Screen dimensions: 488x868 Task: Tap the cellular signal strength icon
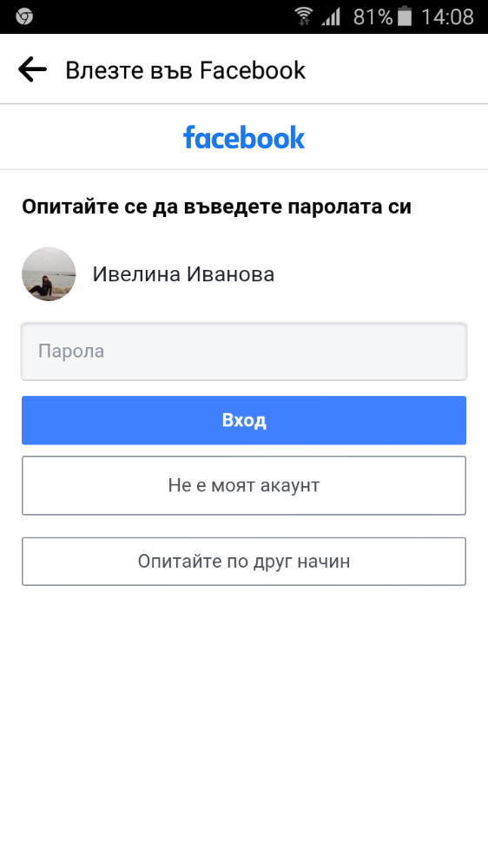(331, 17)
